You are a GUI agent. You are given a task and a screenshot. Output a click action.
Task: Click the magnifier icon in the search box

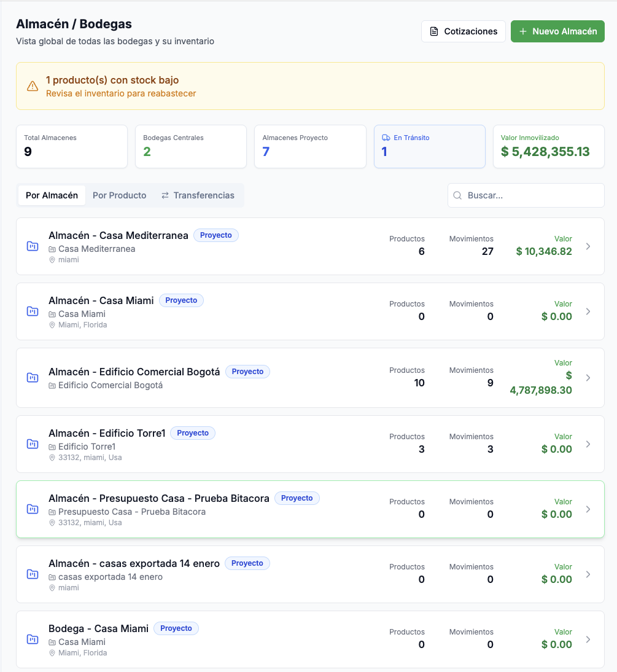pyautogui.click(x=457, y=195)
